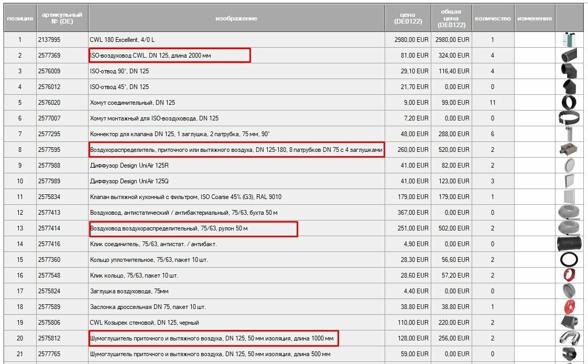
Task: Select the CWL 180 Excellent, 4/0 L description
Action: coord(122,40)
